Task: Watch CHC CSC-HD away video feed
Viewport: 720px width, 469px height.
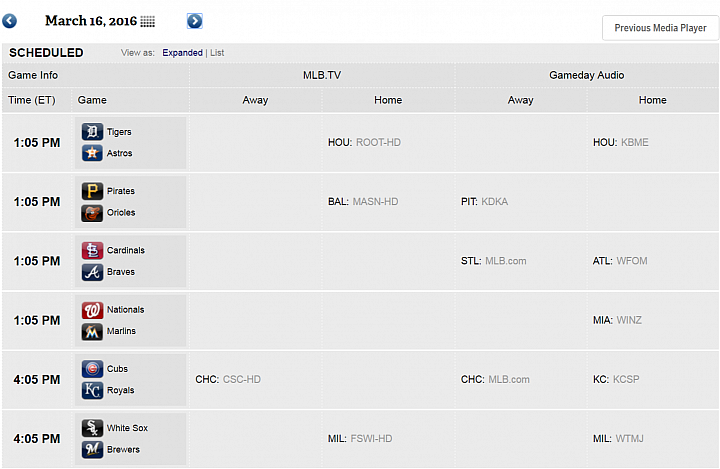Action: [x=228, y=379]
